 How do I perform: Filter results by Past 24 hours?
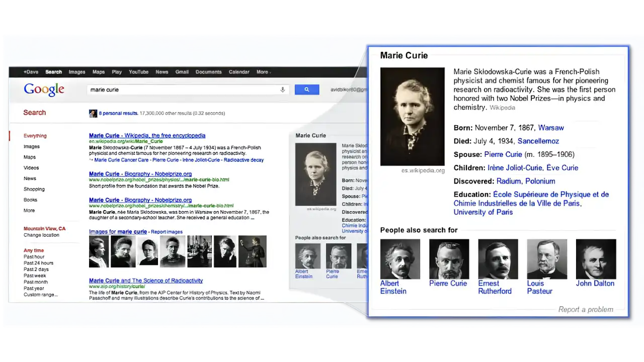(38, 263)
